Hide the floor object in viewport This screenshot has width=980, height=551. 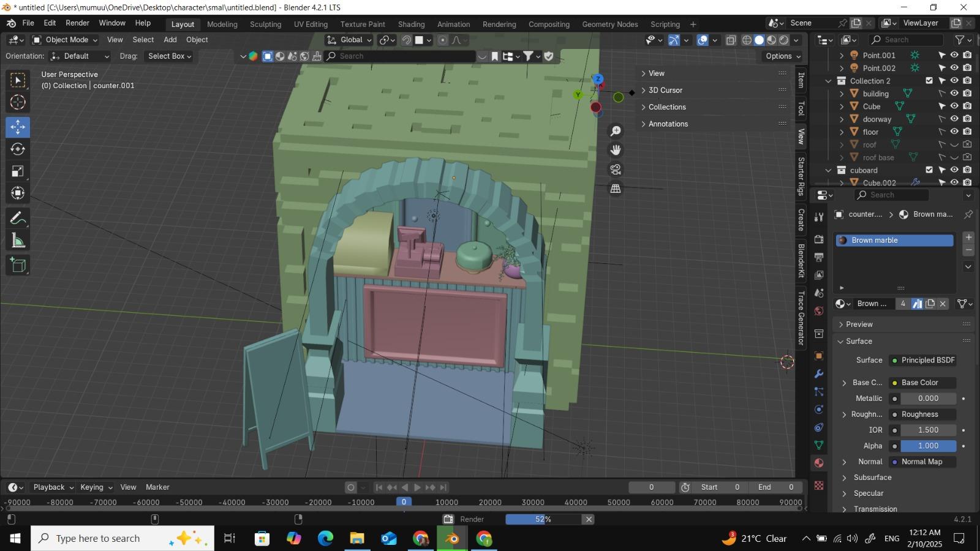[954, 132]
